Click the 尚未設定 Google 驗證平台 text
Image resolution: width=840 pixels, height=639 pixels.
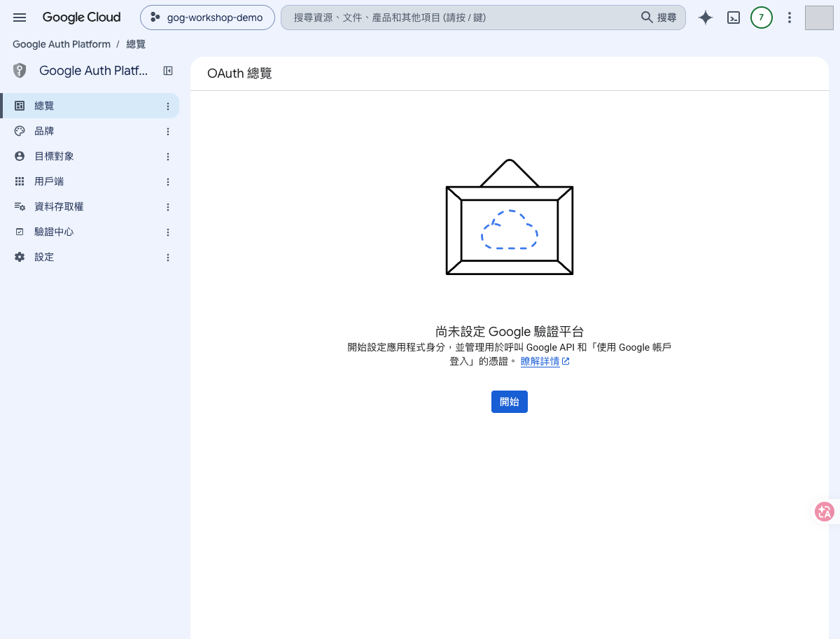pyautogui.click(x=510, y=332)
